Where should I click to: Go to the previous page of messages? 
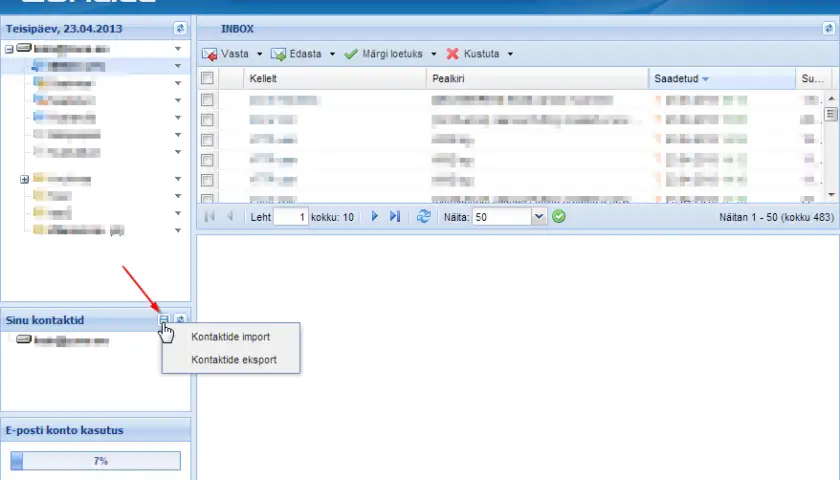tap(230, 216)
